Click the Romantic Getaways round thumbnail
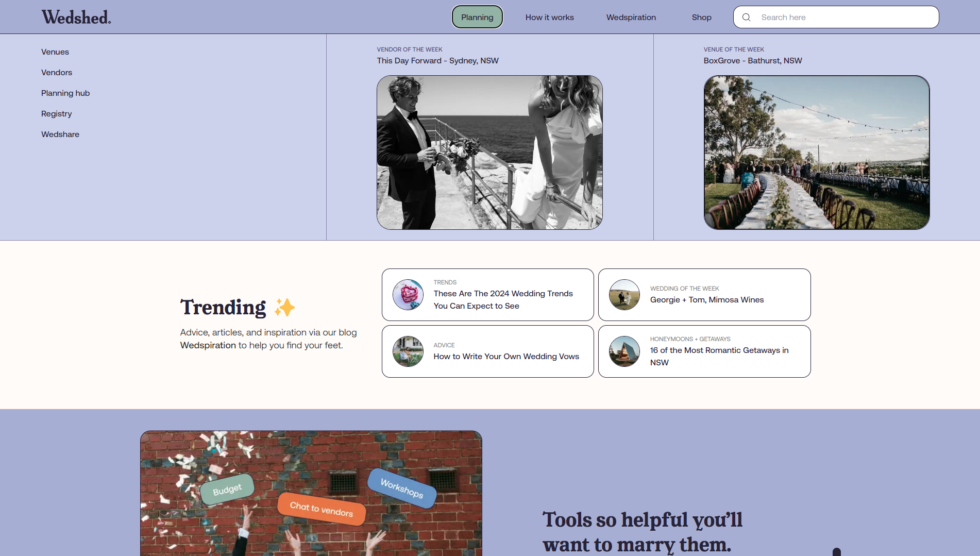980x556 pixels. [x=624, y=351]
